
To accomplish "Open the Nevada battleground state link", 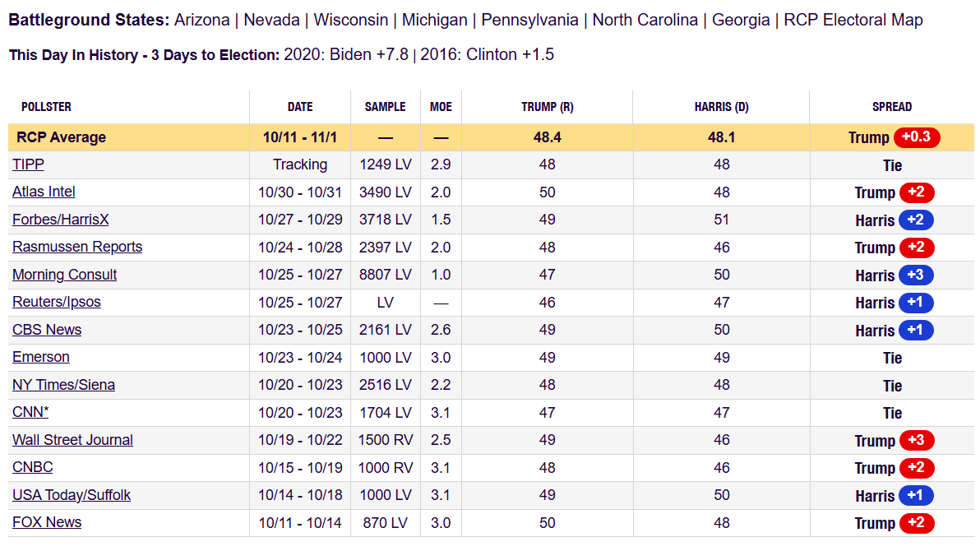I will coord(271,20).
